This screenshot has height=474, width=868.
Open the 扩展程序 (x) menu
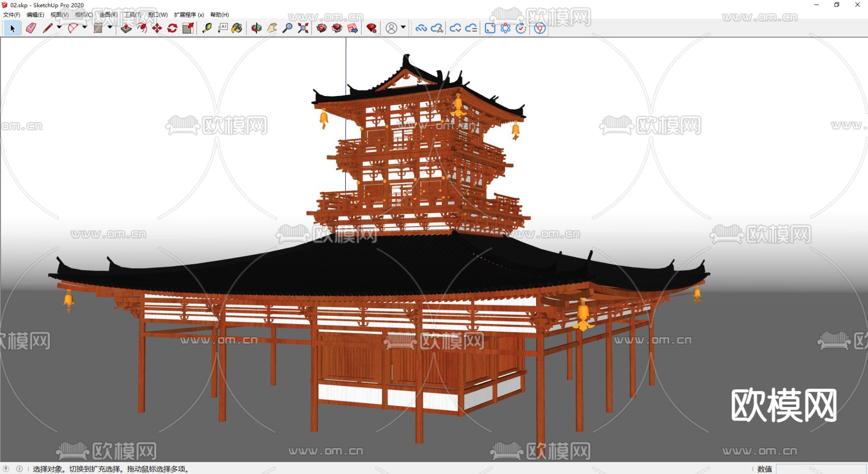pyautogui.click(x=189, y=15)
